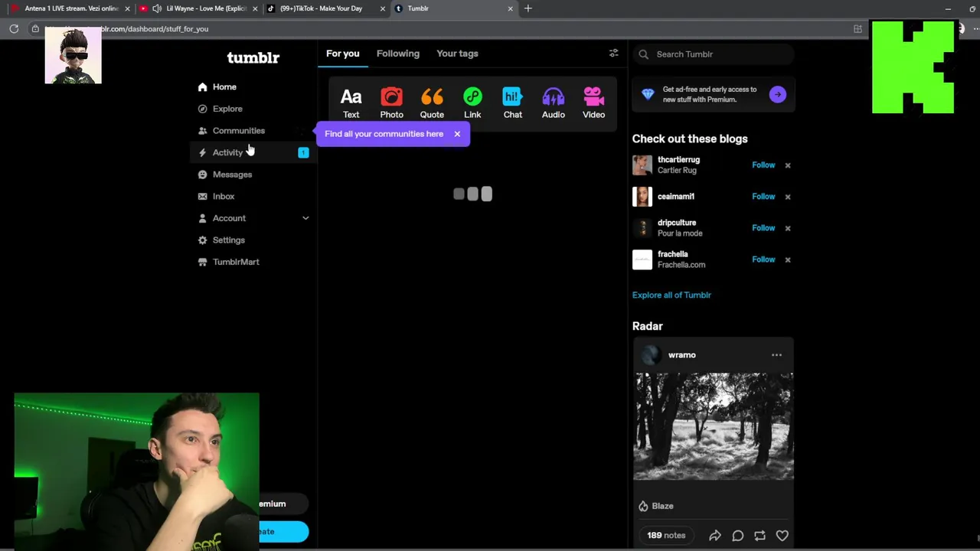The image size is (980, 551).
Task: Create an Audio post
Action: (x=553, y=103)
